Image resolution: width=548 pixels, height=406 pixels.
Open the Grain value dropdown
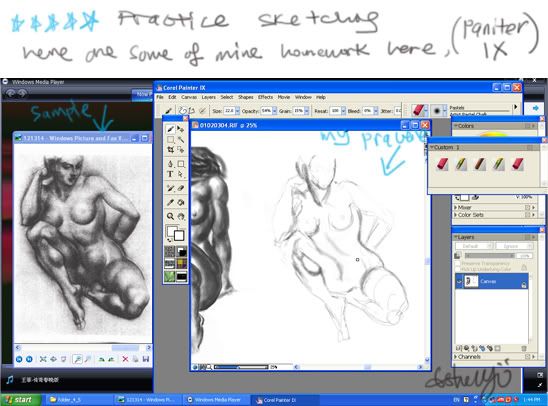point(307,111)
